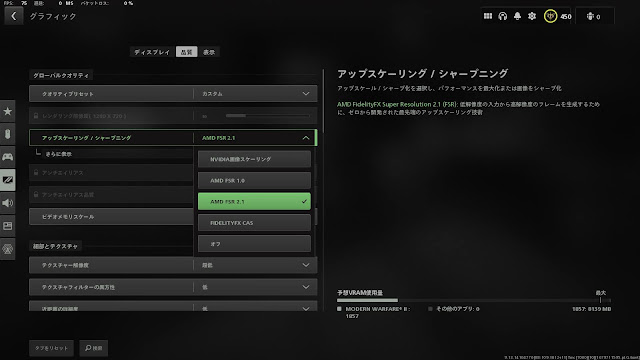Open the graphics sidebar section icon
This screenshot has width=640, height=360.
pos(8,180)
